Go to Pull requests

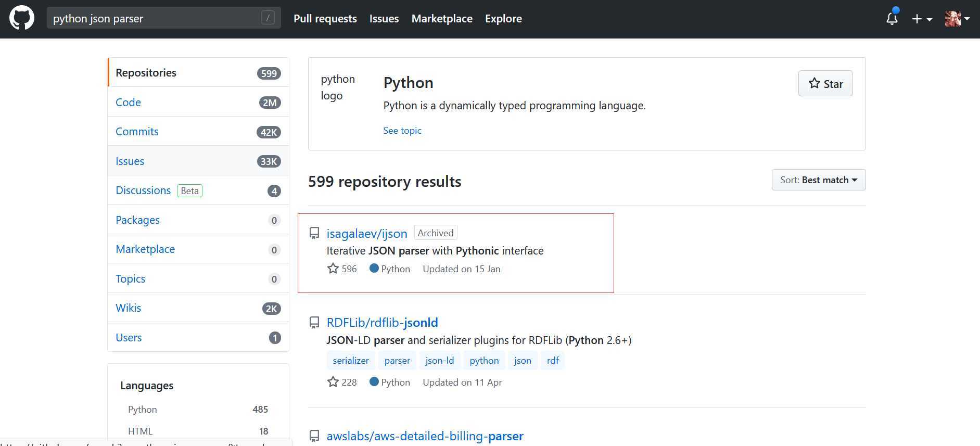pos(325,19)
